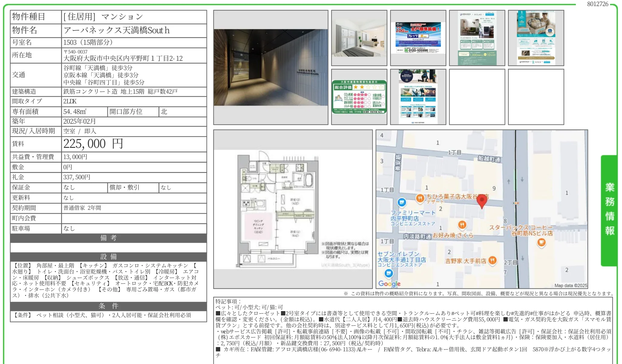Open the building corridor entrance photo
This screenshot has height=364, width=622.
click(x=271, y=67)
